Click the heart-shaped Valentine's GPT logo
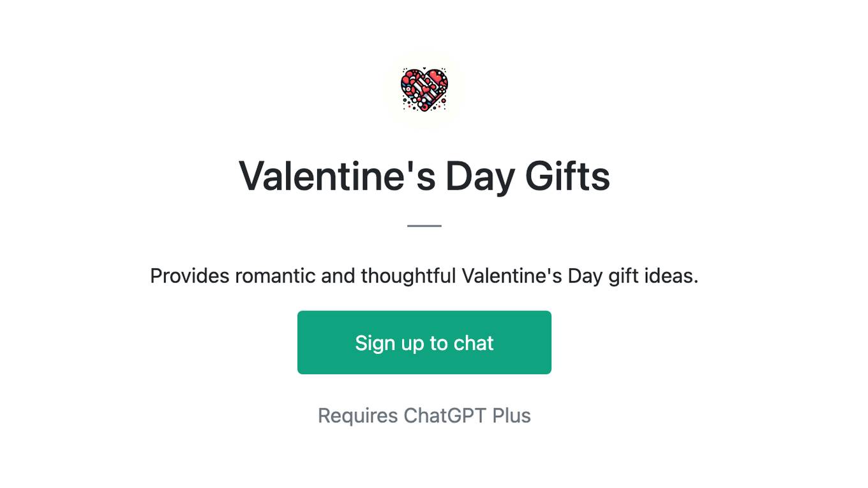868x488 pixels. (424, 90)
